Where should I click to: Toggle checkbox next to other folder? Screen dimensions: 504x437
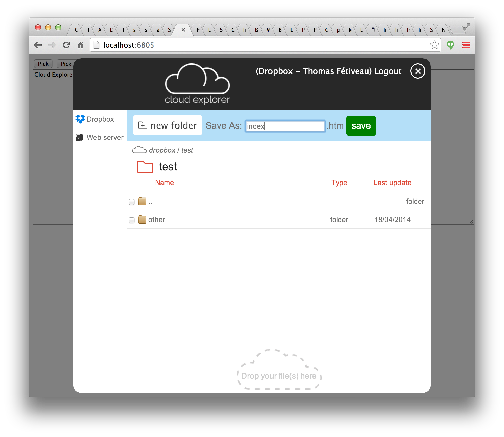131,219
